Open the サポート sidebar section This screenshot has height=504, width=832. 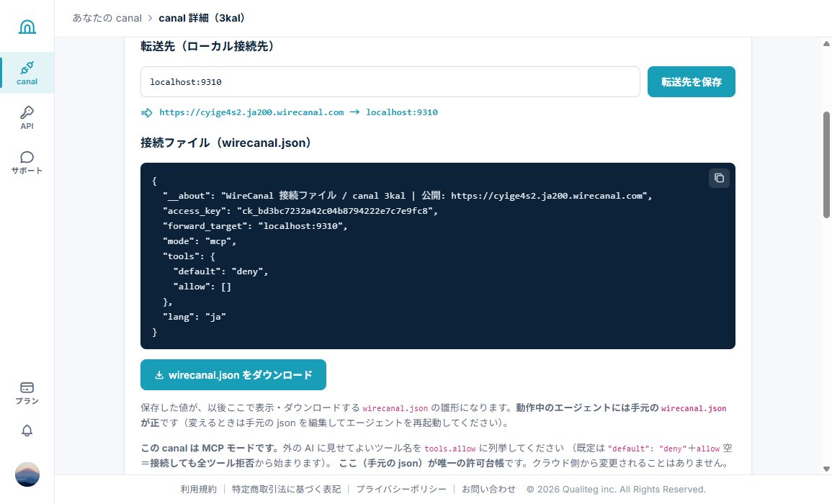pos(27,162)
